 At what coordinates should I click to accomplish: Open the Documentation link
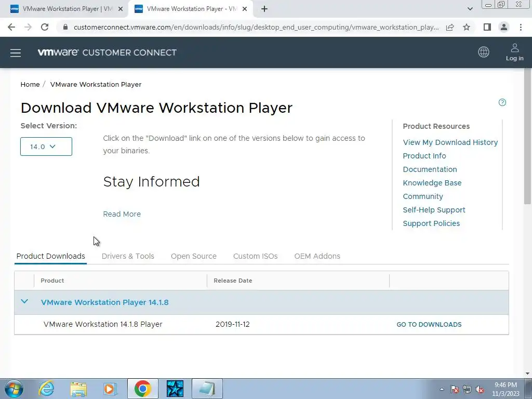pos(430,169)
